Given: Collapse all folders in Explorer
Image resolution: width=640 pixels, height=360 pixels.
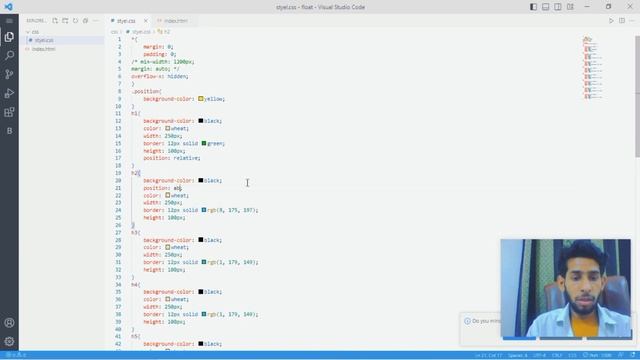Looking at the screenshot, I should [86, 20].
